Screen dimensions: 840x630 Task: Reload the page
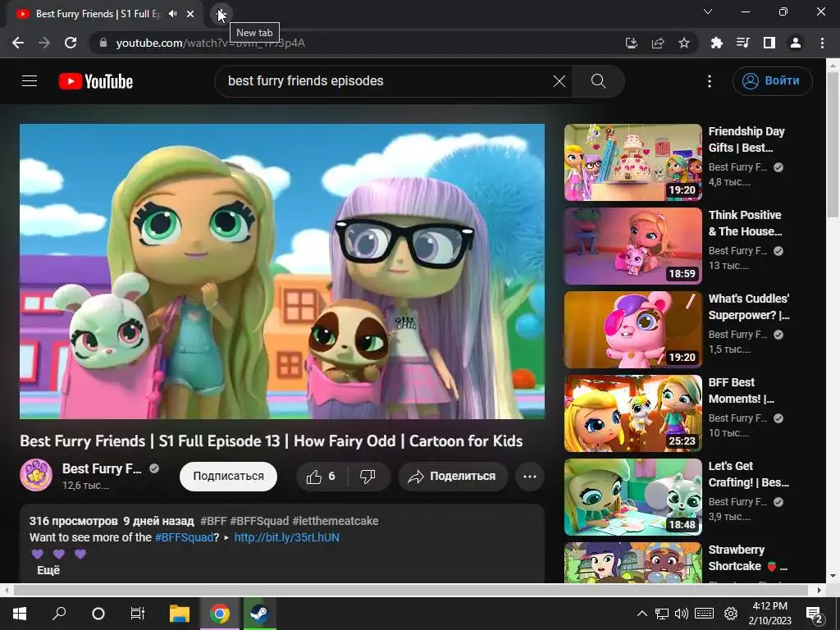pos(71,43)
